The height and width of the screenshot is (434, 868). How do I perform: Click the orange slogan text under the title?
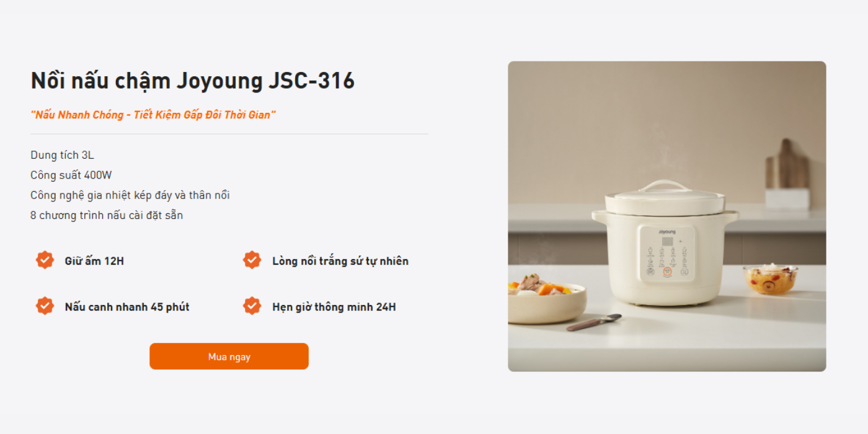pos(153,115)
